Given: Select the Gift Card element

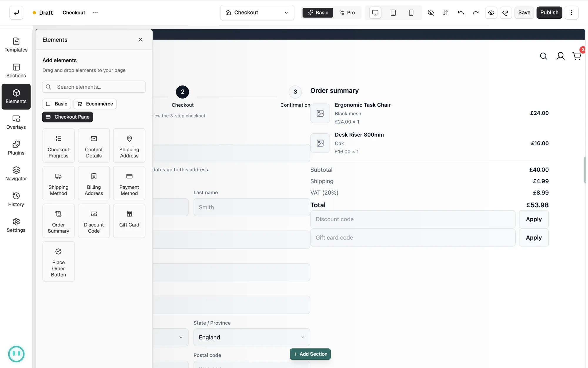Looking at the screenshot, I should pyautogui.click(x=129, y=221).
